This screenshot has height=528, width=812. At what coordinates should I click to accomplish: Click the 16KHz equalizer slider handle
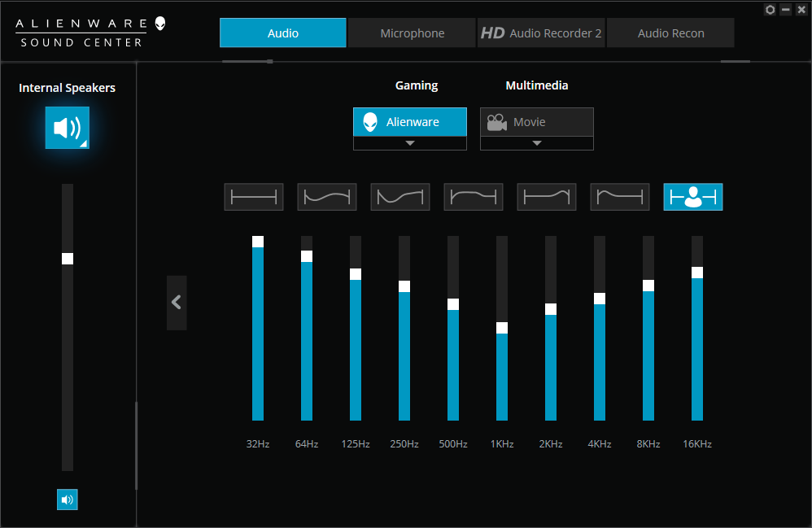[x=697, y=273]
